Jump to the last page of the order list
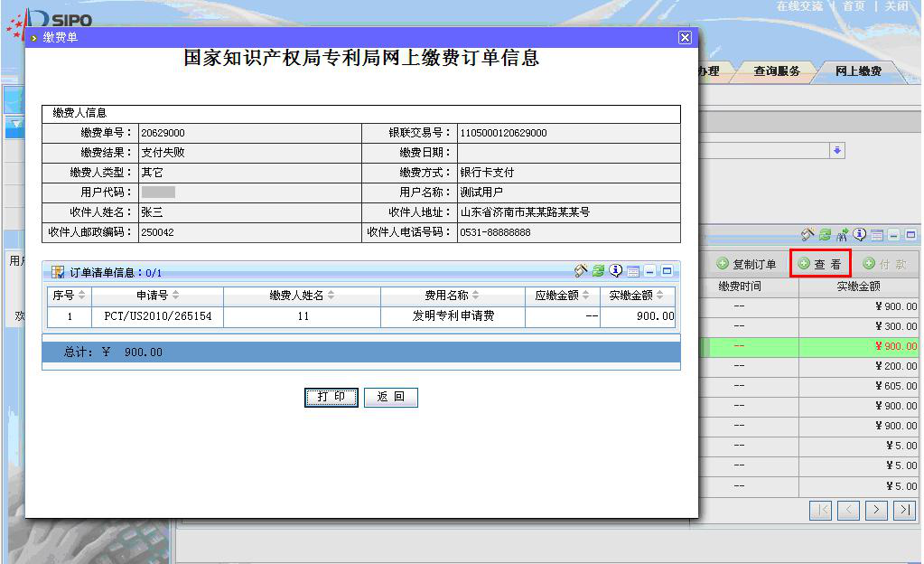This screenshot has width=924, height=564. 904,510
